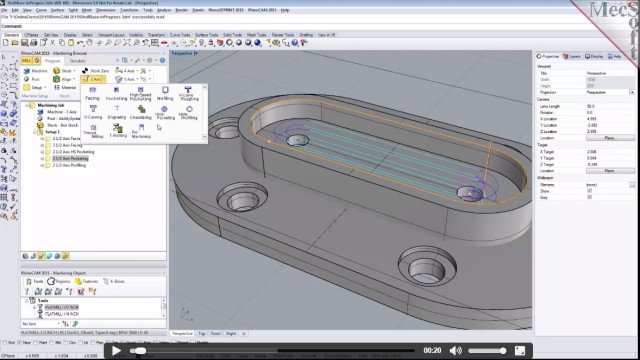Choose V-Carve Roughing operation
The height and width of the screenshot is (360, 640).
click(x=189, y=93)
